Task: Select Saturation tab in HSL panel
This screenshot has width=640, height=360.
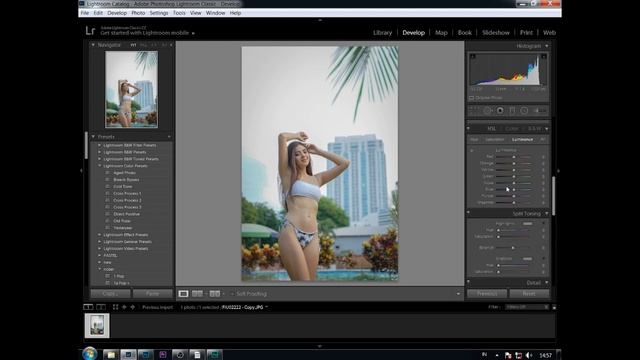Action: (495, 140)
